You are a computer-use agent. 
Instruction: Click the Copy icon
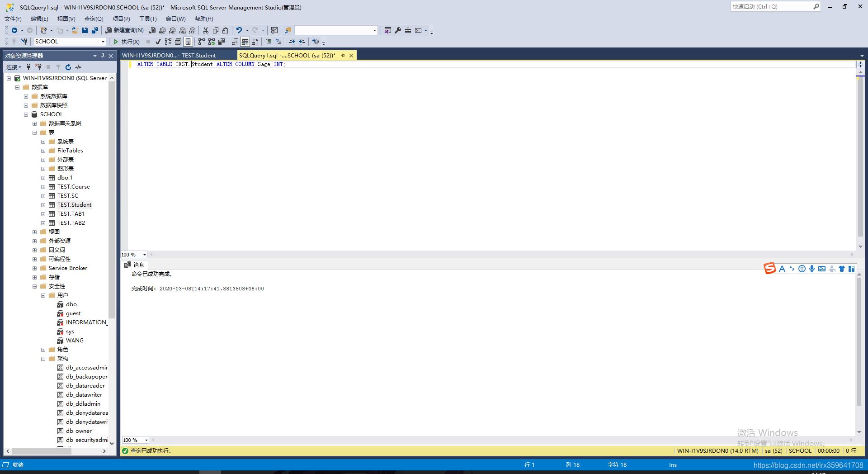point(216,30)
